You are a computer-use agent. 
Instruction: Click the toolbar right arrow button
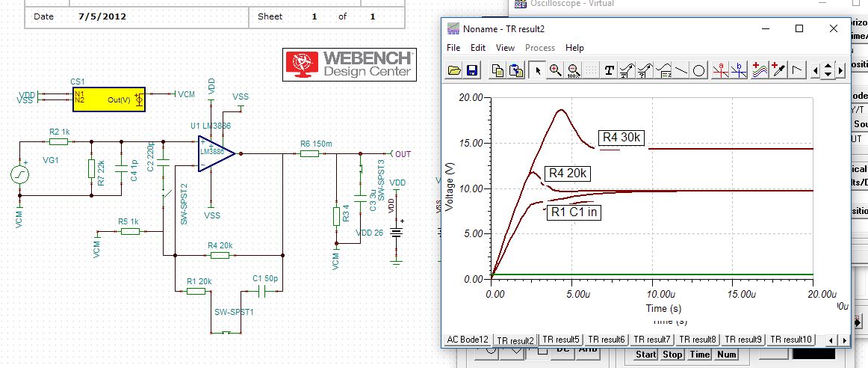pyautogui.click(x=841, y=70)
